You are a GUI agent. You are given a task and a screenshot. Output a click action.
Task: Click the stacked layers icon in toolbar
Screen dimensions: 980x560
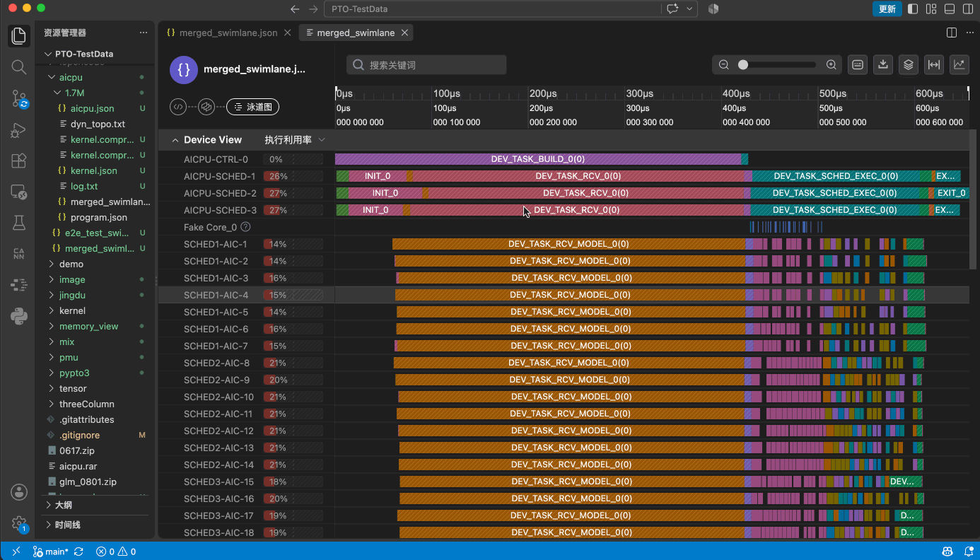pyautogui.click(x=909, y=64)
